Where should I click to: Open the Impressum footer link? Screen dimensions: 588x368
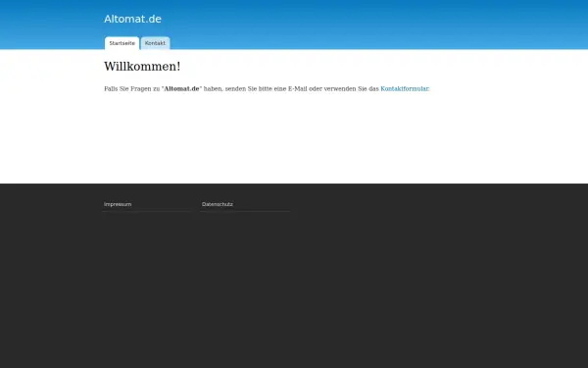coord(118,204)
